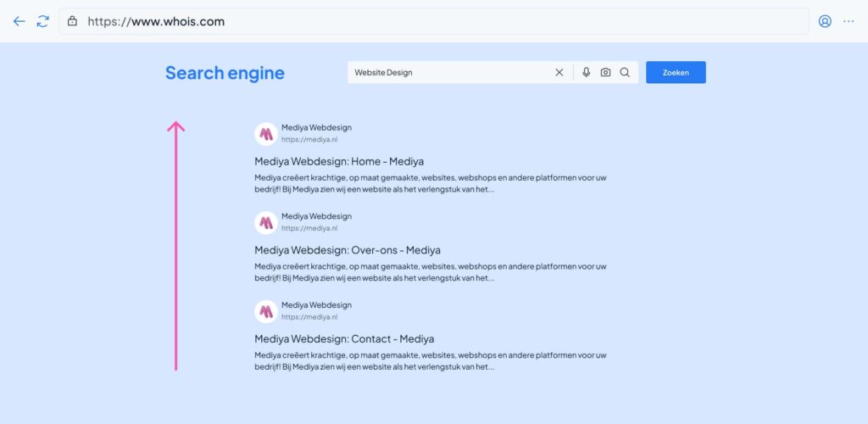Click the padlock icon in address bar

[73, 21]
